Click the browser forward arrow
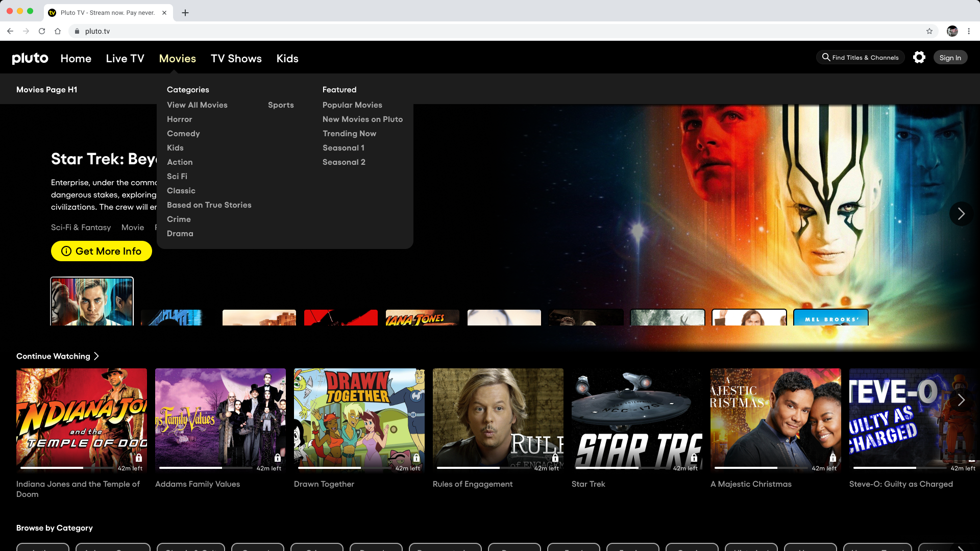This screenshot has width=980, height=551. (26, 31)
